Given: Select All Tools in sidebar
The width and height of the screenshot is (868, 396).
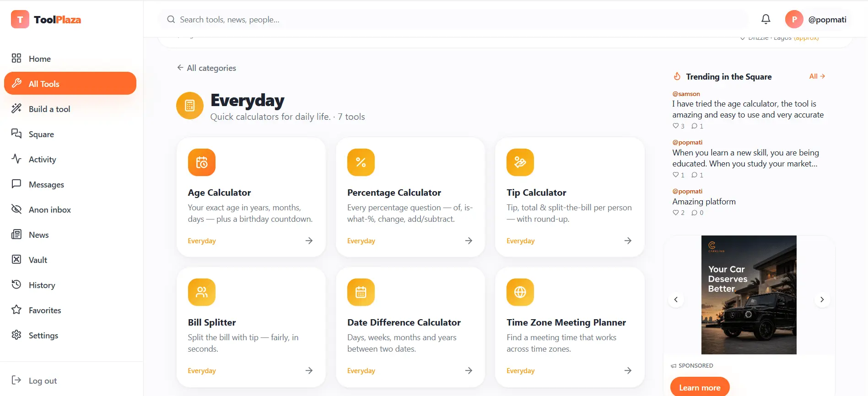Looking at the screenshot, I should click(x=70, y=83).
